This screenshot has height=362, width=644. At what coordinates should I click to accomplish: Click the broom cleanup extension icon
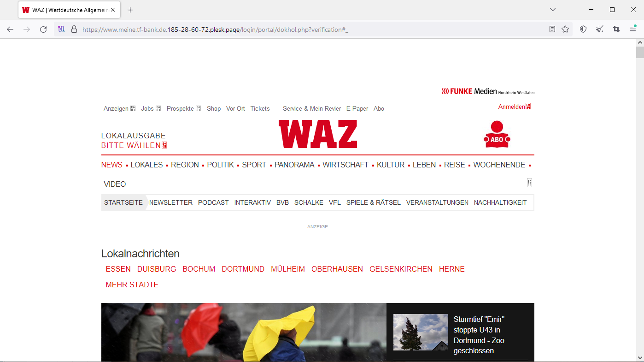[599, 29]
